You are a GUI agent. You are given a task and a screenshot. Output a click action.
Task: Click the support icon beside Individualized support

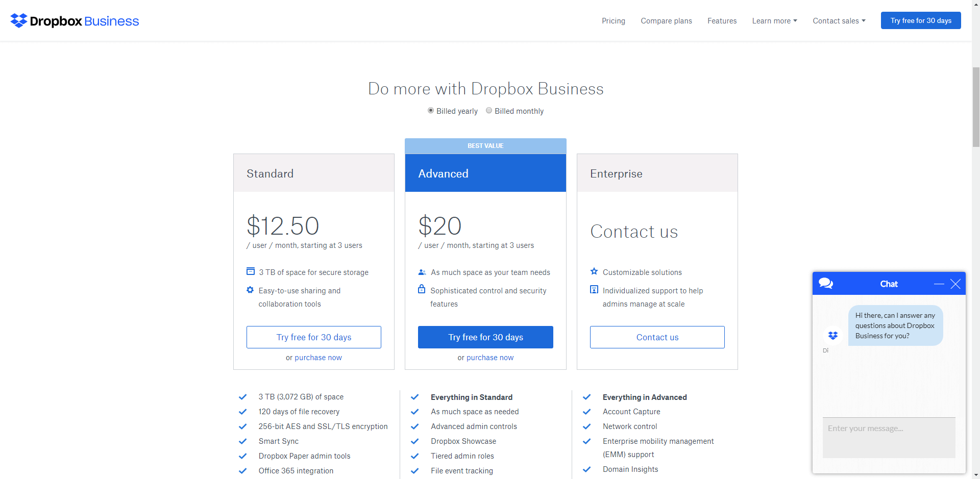click(x=594, y=290)
